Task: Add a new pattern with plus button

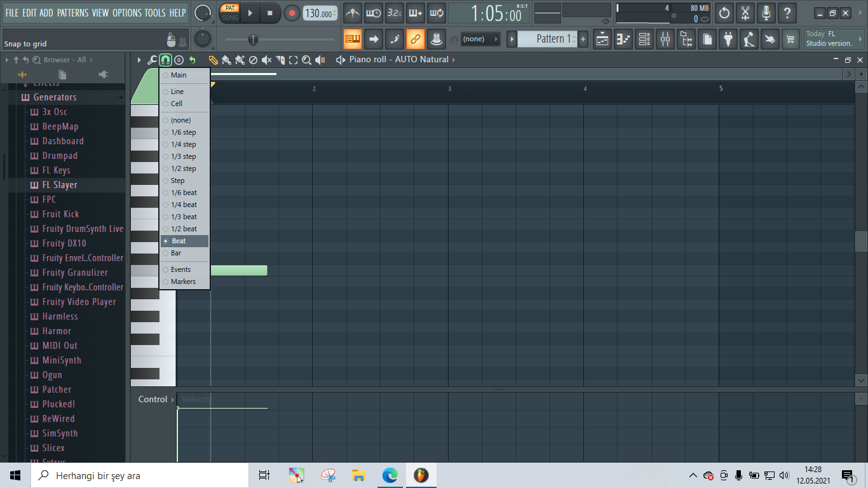Action: point(583,39)
